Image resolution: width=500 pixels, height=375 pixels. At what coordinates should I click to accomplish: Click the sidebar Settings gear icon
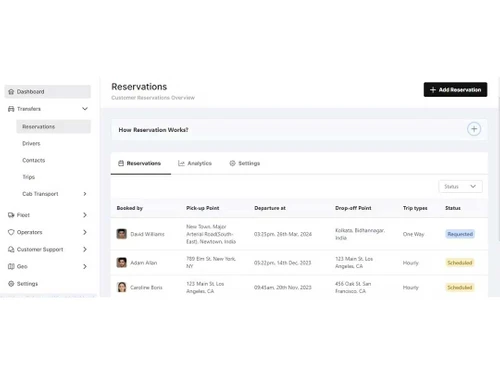(11, 284)
